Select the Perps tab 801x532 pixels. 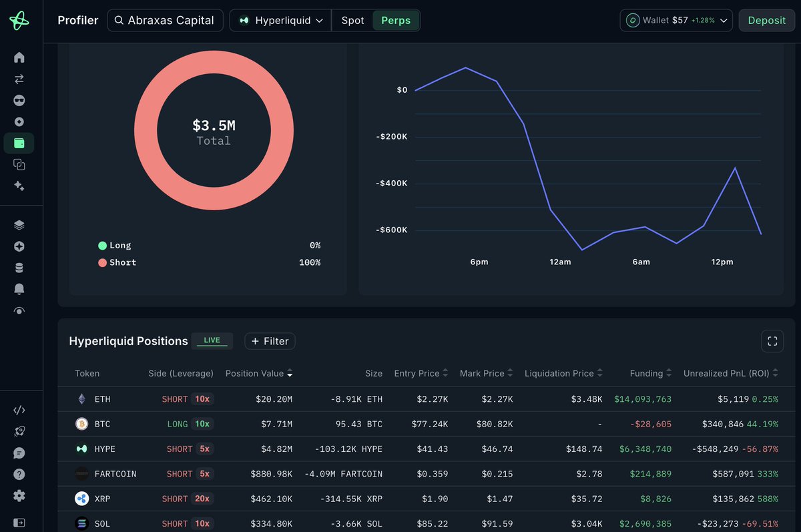(x=396, y=21)
